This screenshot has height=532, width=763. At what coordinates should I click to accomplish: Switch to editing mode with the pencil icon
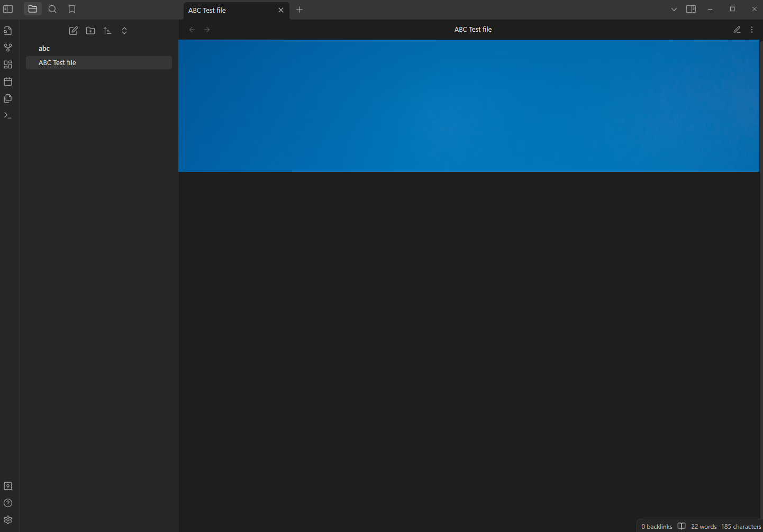737,30
